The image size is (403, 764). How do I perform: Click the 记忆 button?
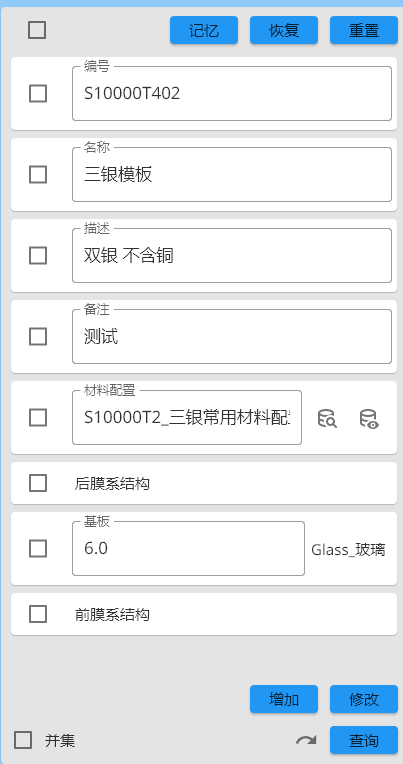click(x=204, y=30)
